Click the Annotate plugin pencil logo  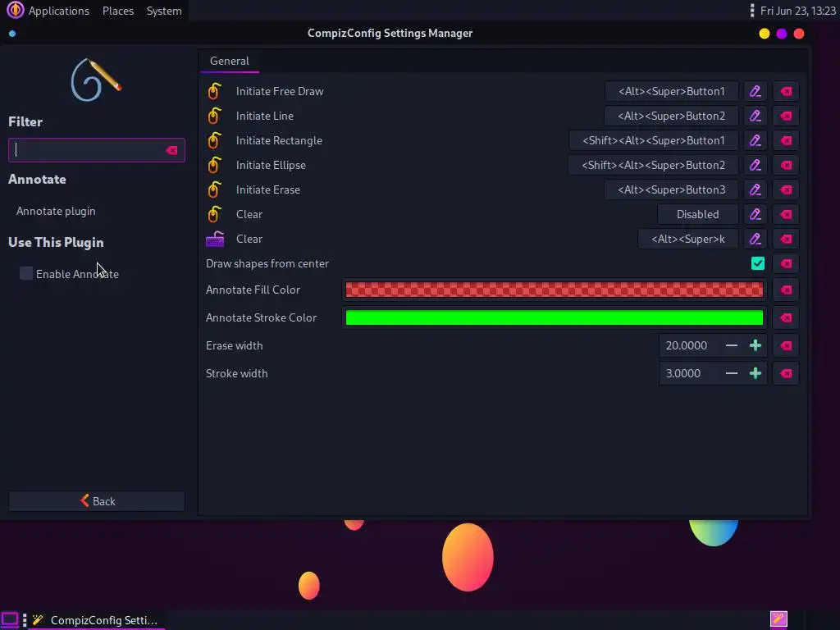pos(97,80)
